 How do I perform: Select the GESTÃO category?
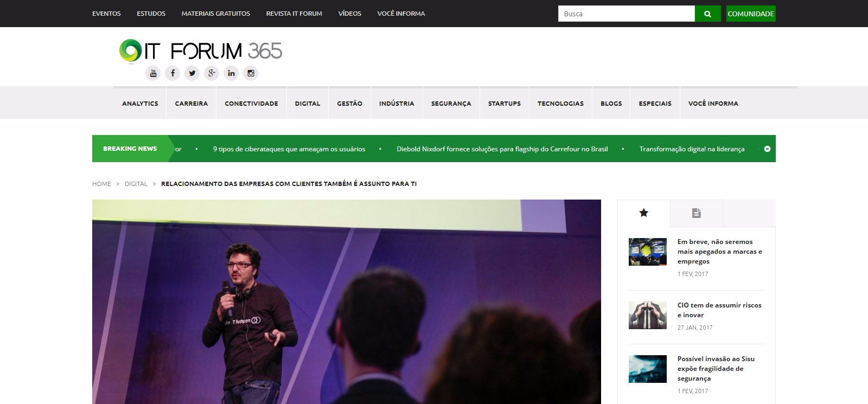(x=349, y=104)
